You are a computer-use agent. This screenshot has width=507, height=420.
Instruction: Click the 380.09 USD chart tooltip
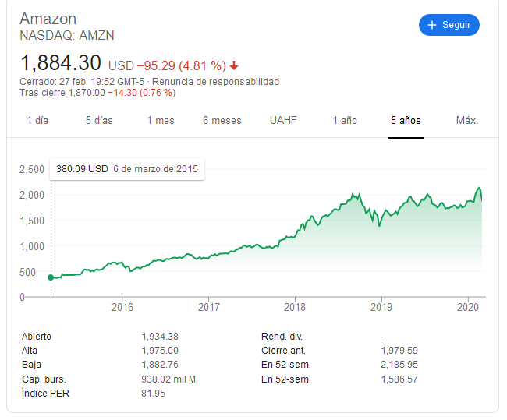tap(127, 169)
